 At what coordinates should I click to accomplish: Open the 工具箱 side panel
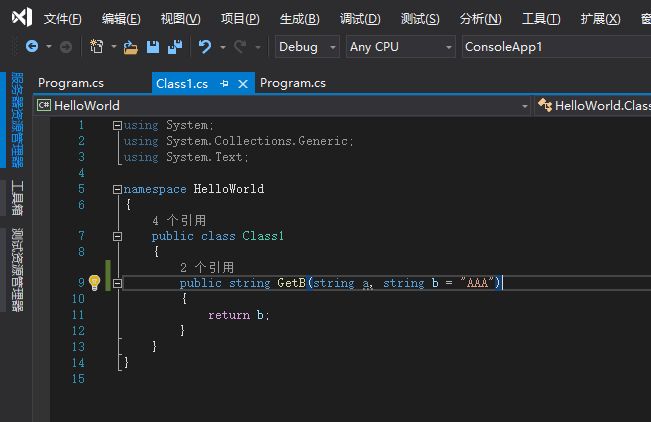click(x=17, y=198)
